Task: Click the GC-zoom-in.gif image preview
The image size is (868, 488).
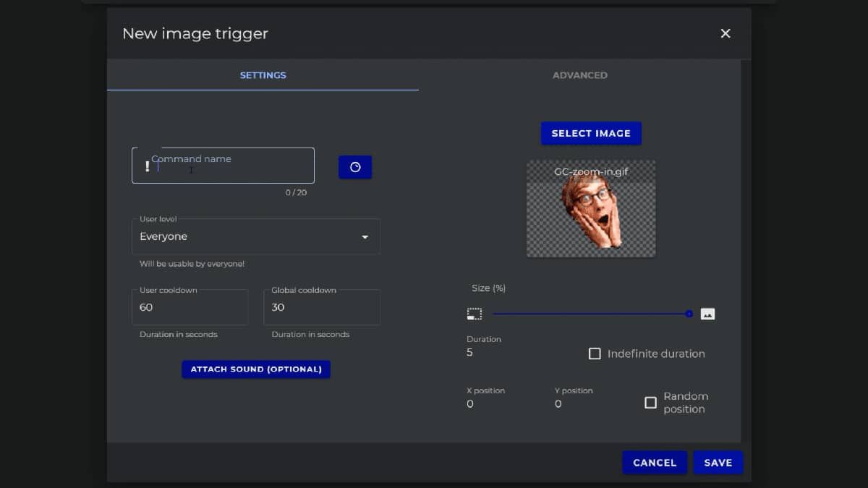Action: pos(591,210)
